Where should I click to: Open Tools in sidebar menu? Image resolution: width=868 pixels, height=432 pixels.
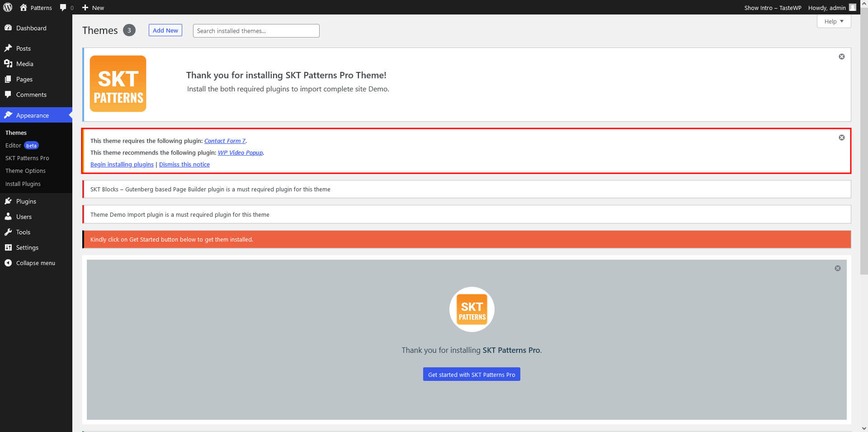pos(36,232)
